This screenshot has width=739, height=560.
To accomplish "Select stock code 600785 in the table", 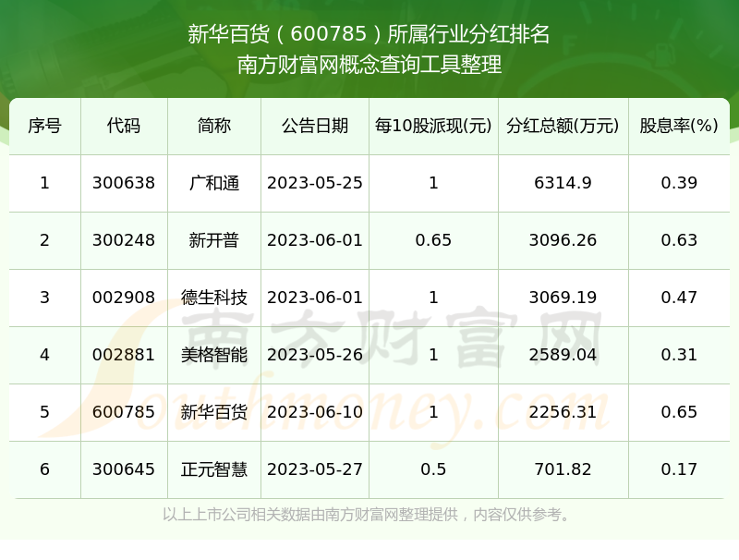I will point(124,412).
